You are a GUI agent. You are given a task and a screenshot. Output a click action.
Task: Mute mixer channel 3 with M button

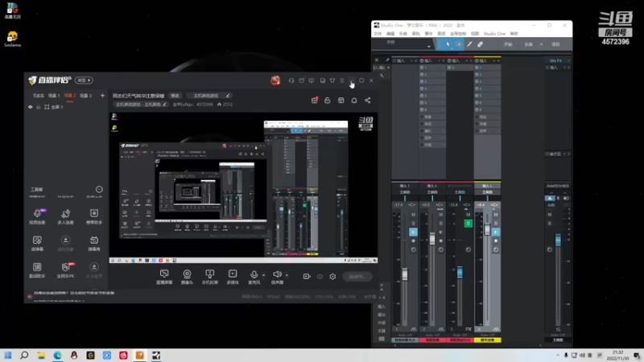[468, 214]
